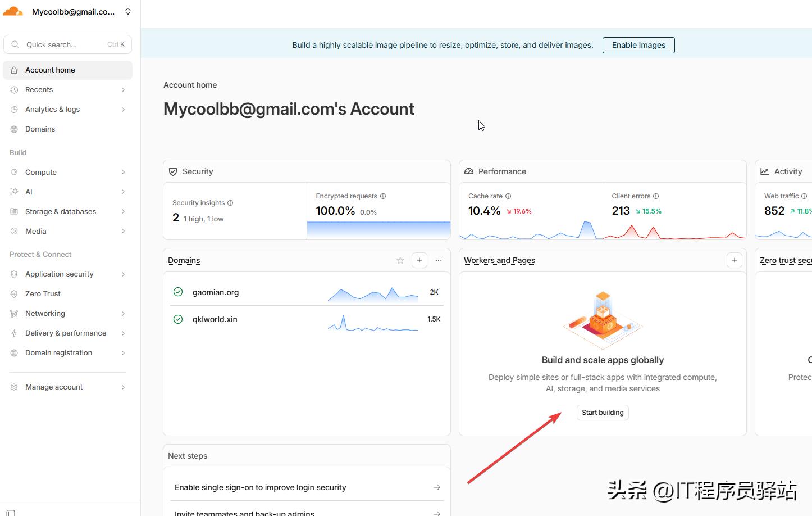Click the plus icon in Domains widget
Viewport: 812px width, 516px height.
point(419,260)
